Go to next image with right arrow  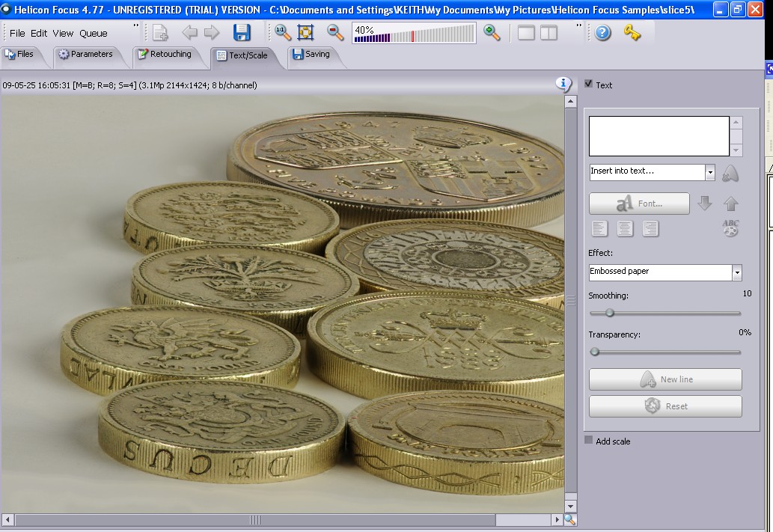tap(212, 33)
